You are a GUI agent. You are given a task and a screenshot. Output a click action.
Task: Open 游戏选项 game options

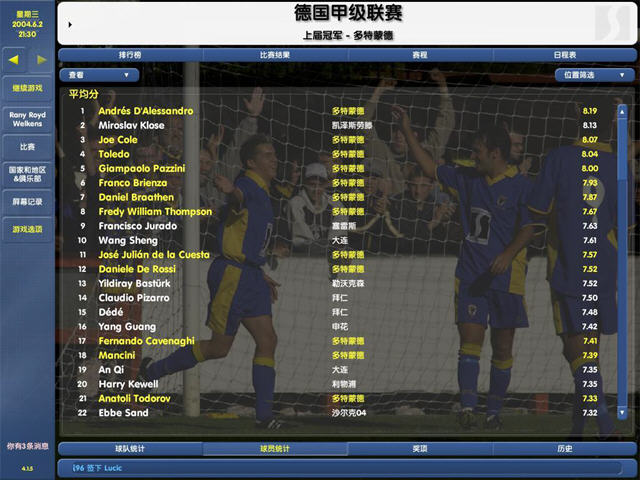click(27, 229)
